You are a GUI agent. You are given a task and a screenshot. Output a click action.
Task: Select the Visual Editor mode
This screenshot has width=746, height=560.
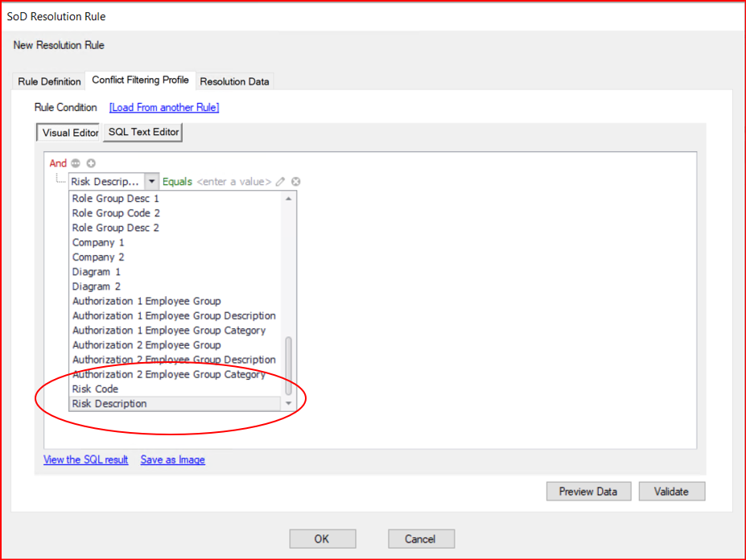pyautogui.click(x=70, y=133)
